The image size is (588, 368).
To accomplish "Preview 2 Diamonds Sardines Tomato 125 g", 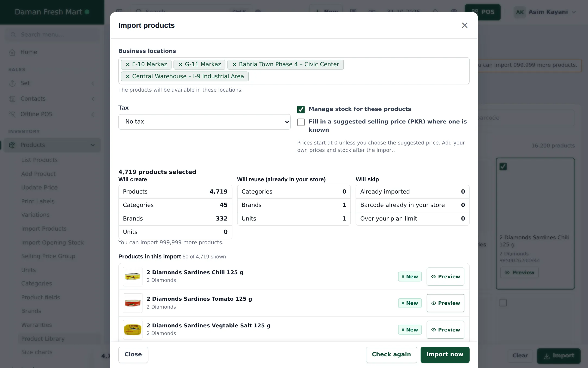I will pyautogui.click(x=445, y=303).
